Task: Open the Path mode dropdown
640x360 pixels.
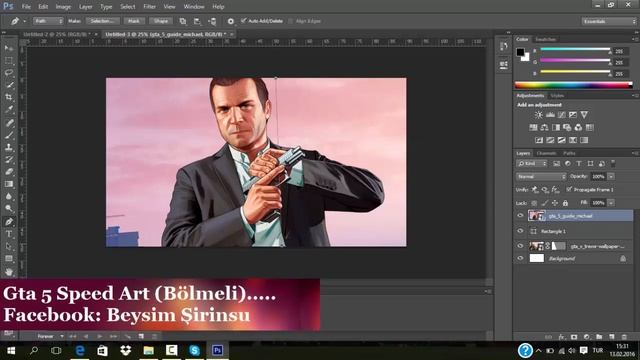Action: [48, 21]
